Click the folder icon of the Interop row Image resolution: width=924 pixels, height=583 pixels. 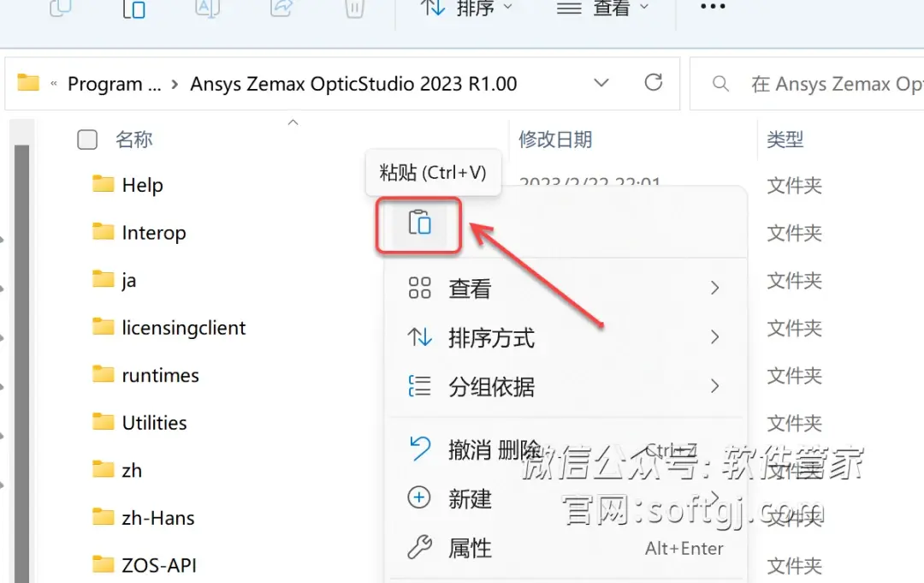point(104,232)
